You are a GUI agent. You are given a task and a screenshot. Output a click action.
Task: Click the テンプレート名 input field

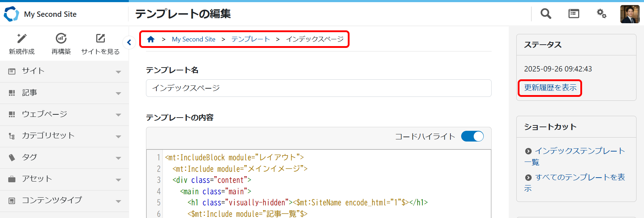pos(318,88)
